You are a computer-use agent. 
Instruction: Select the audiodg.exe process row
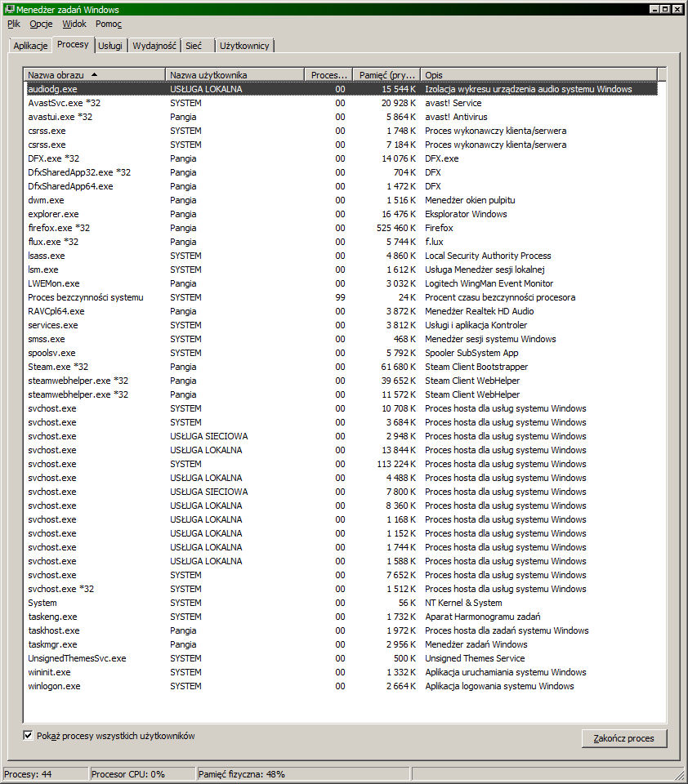(342, 89)
